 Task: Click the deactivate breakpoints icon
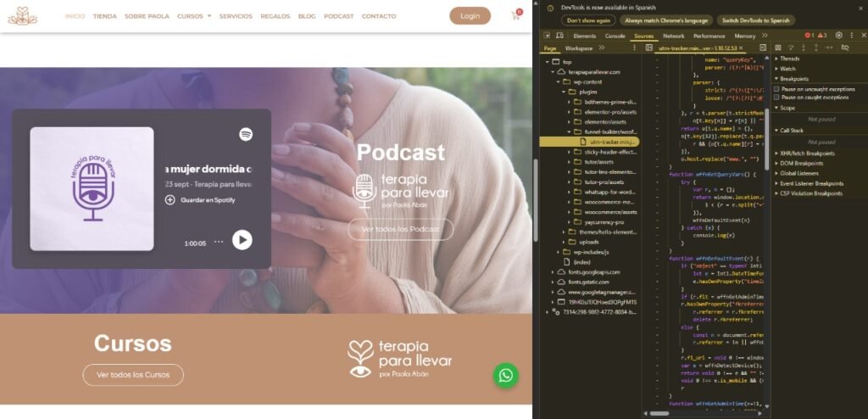click(845, 47)
